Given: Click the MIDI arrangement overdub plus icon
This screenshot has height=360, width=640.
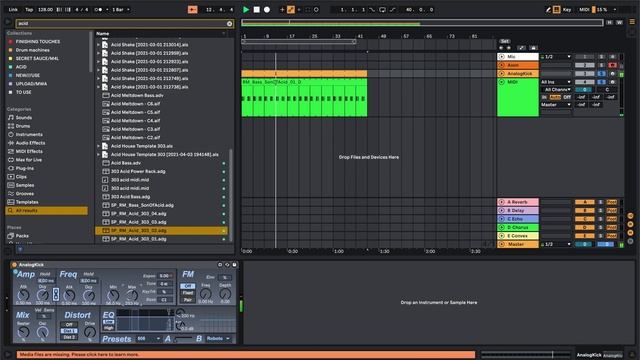Looking at the screenshot, I should 282,9.
